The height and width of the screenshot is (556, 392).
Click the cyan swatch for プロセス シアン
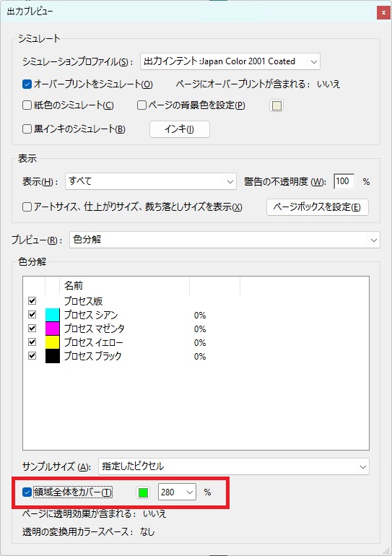53,315
